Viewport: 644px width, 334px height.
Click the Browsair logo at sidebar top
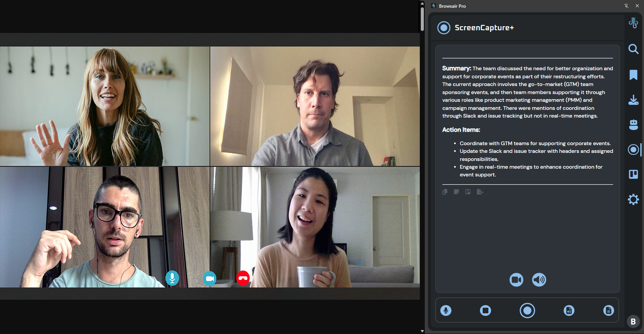tap(633, 23)
